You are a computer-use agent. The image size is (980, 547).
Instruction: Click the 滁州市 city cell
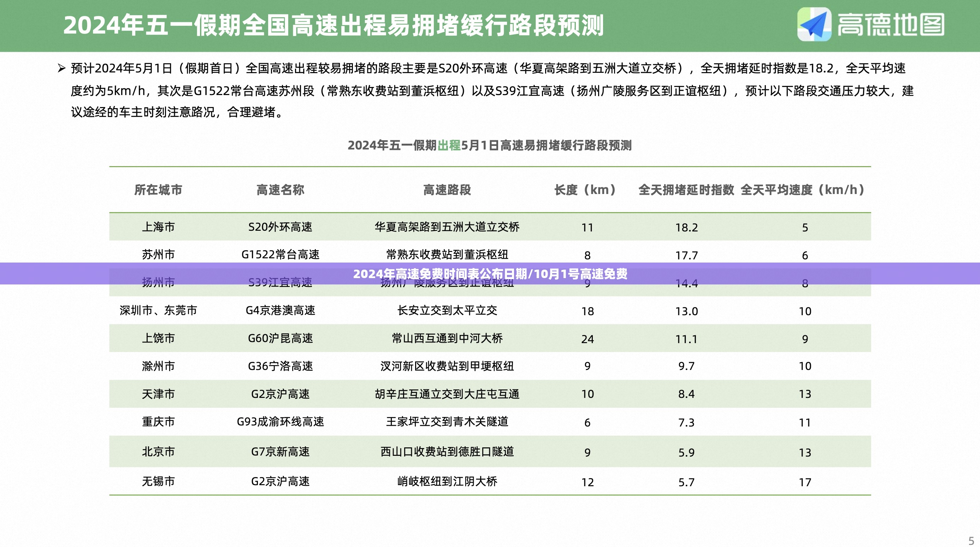158,366
